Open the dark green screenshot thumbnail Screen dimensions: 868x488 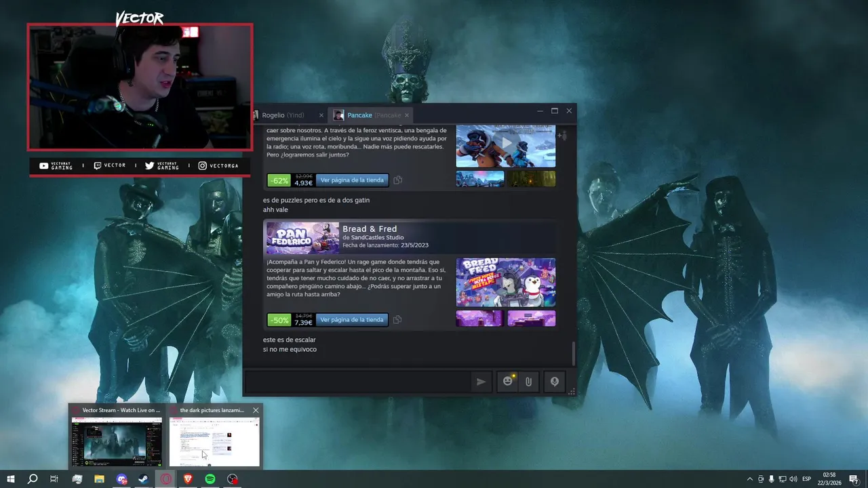tap(532, 179)
